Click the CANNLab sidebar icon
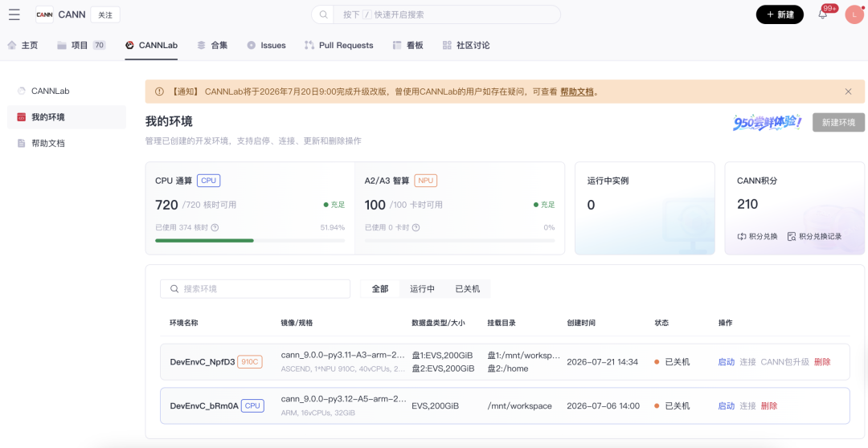This screenshot has width=868, height=448. tap(22, 92)
